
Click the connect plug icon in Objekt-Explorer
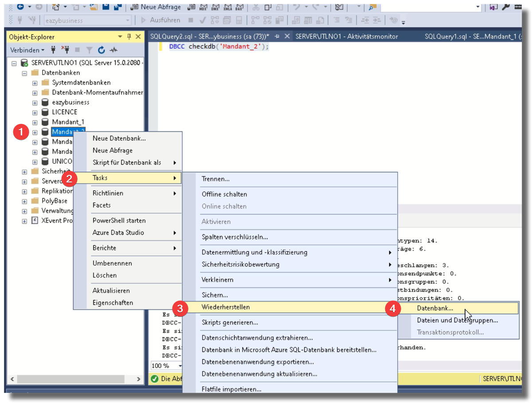pos(53,50)
